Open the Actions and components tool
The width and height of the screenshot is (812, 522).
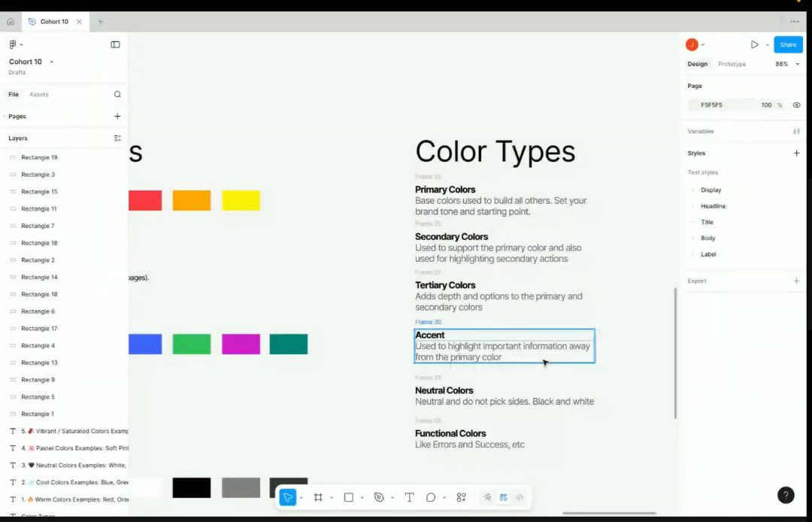point(462,498)
